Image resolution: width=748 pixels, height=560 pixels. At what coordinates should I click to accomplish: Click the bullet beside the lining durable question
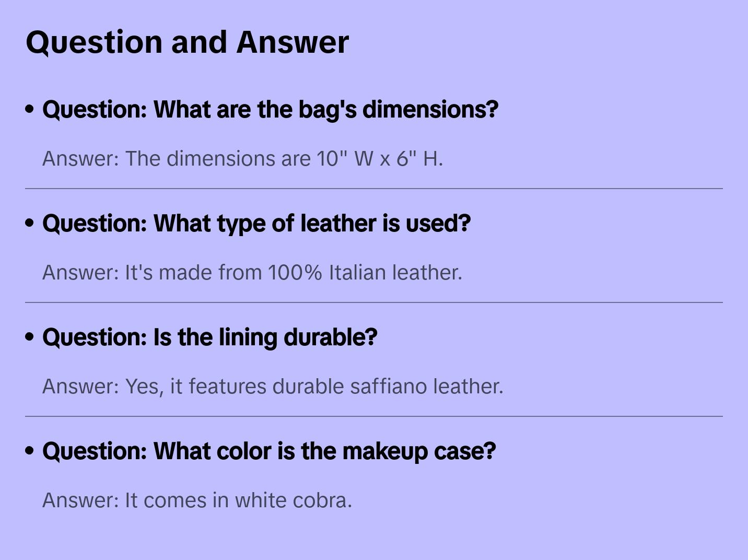pyautogui.click(x=30, y=337)
